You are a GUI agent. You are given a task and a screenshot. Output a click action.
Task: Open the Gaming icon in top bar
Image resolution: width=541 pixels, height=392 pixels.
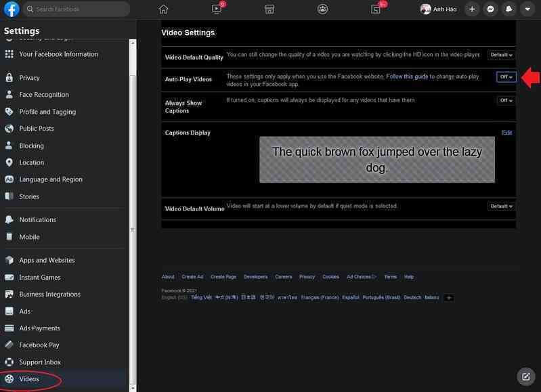376,9
